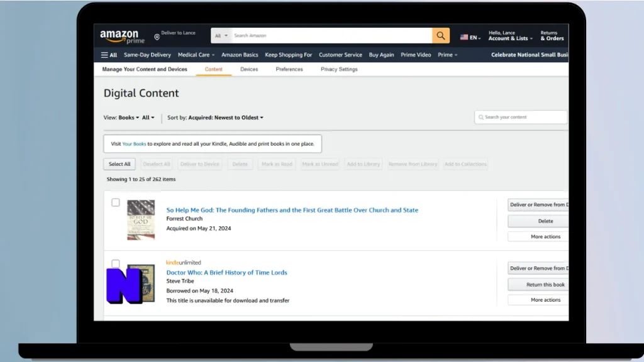
Task: Open Same-Day Delivery nav item
Action: pos(147,55)
